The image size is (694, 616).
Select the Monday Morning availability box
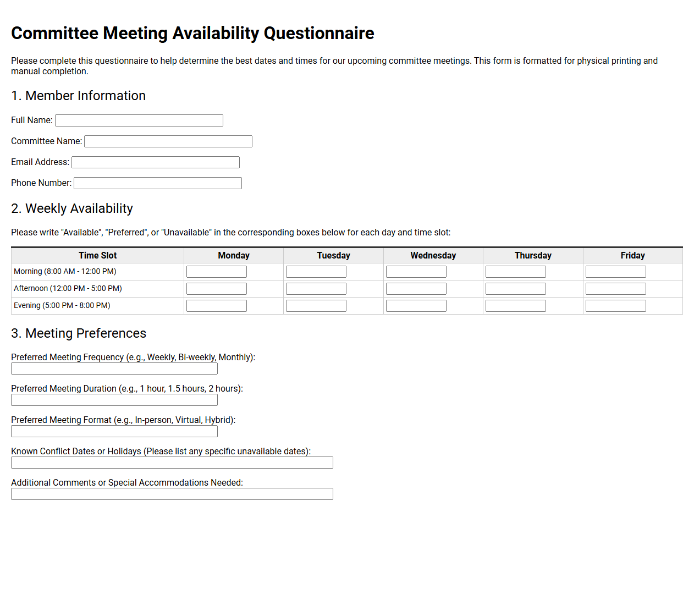point(217,272)
